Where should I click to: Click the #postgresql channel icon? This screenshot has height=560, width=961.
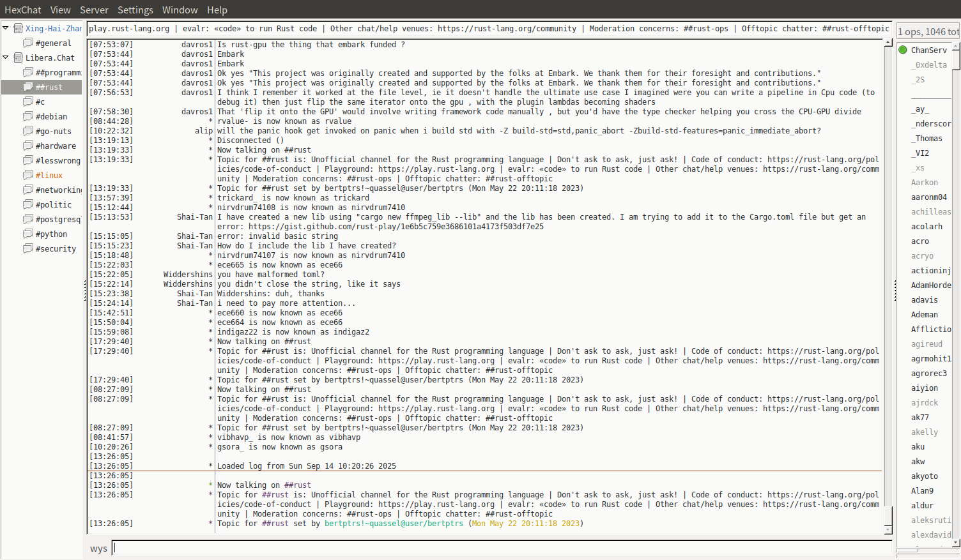(x=28, y=219)
